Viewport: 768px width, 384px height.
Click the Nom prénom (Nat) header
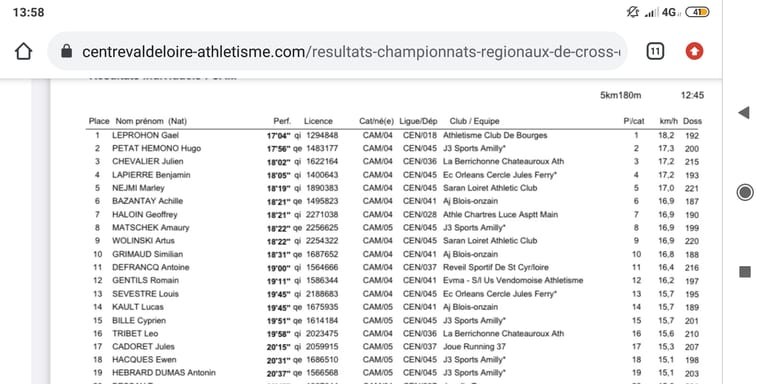pos(151,121)
